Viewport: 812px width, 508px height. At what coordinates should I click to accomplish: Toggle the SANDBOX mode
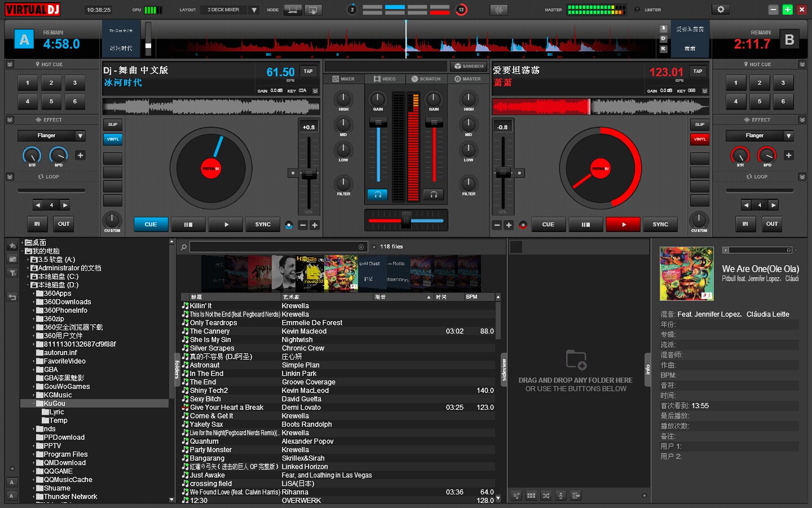click(x=469, y=66)
